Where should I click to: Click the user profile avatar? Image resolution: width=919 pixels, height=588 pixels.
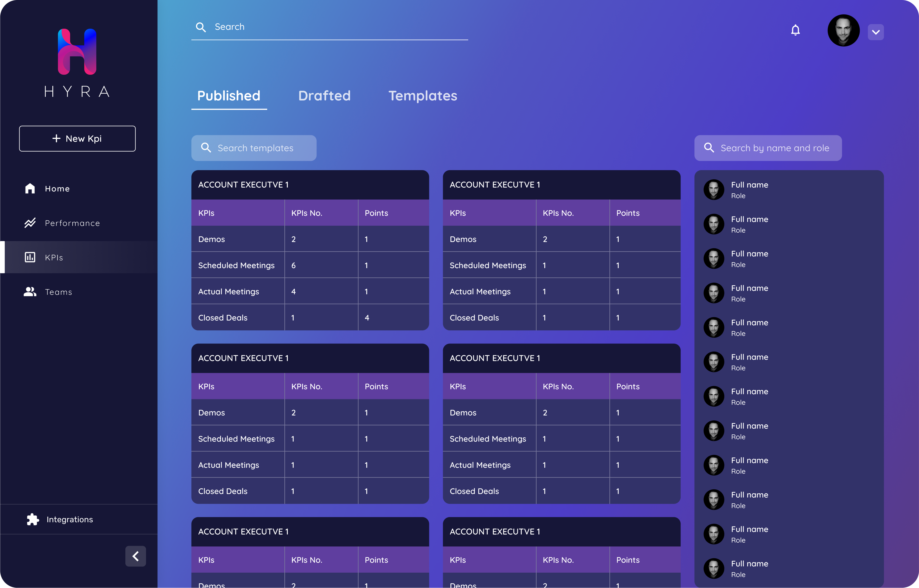pyautogui.click(x=843, y=31)
